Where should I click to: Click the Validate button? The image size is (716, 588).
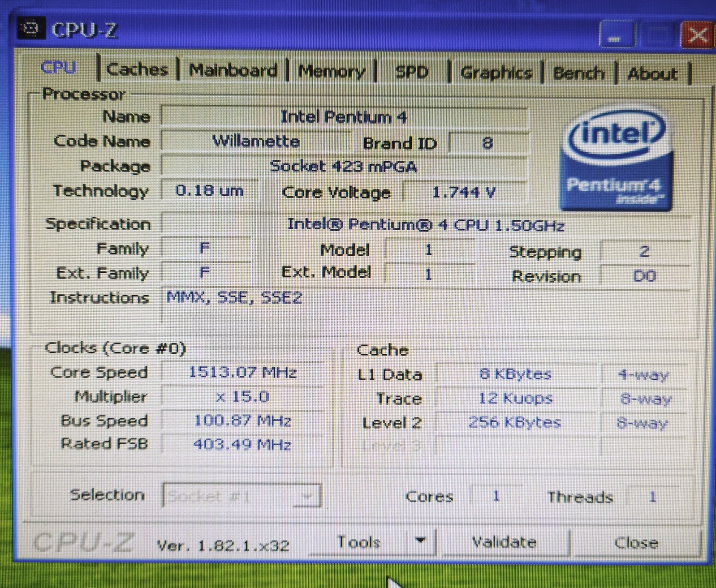click(505, 542)
